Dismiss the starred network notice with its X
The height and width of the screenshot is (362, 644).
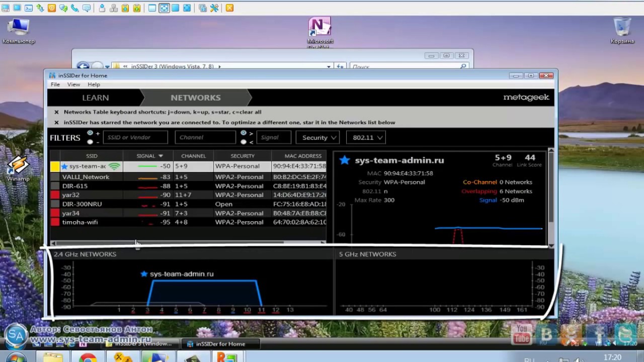56,122
